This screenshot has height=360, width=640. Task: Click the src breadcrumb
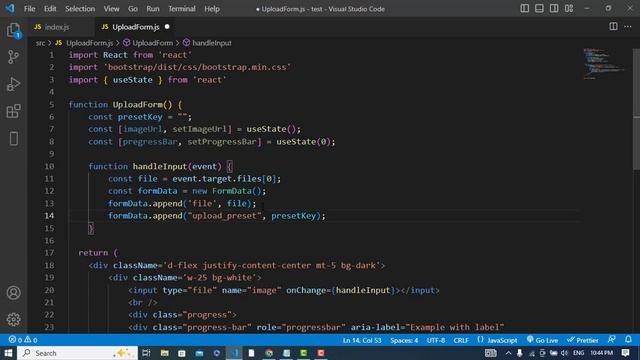40,43
